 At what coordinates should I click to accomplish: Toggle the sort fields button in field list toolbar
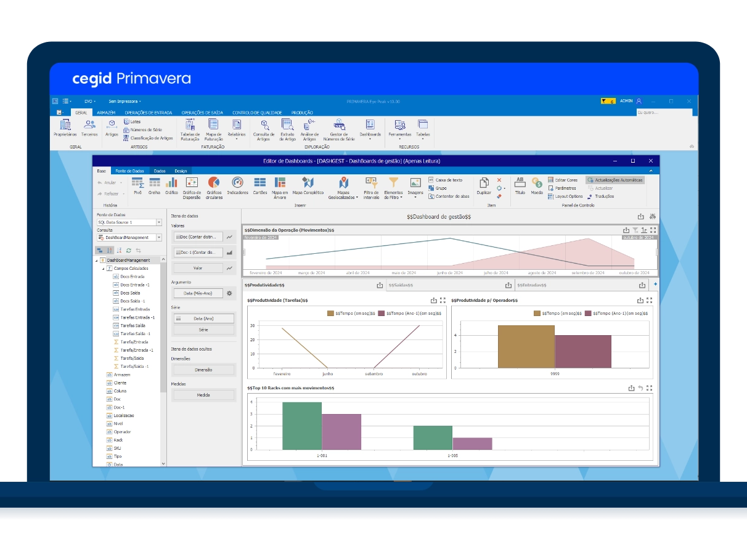(110, 250)
